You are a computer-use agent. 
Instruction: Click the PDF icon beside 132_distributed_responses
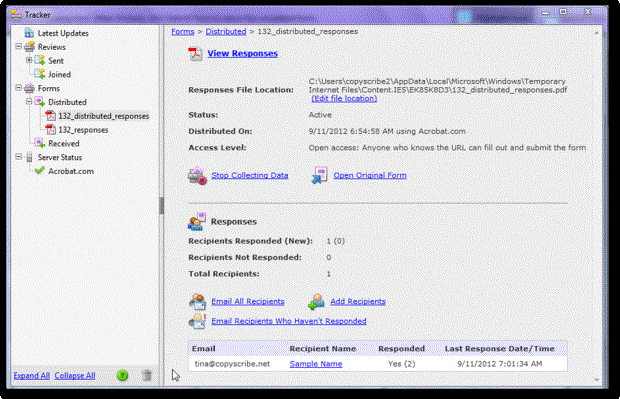50,116
